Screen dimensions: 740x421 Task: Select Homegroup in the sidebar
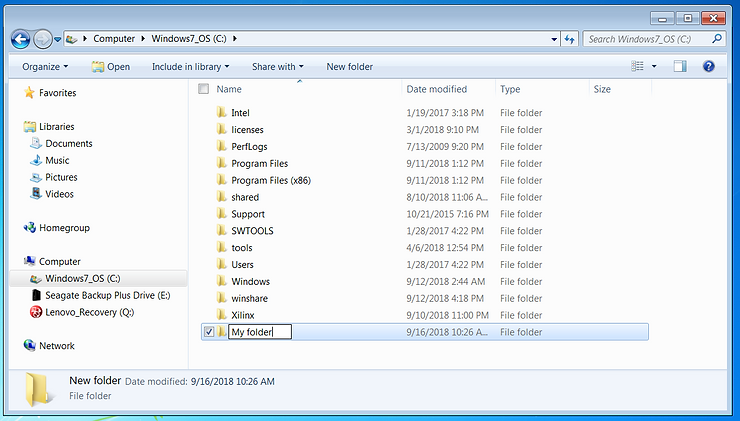pos(64,228)
